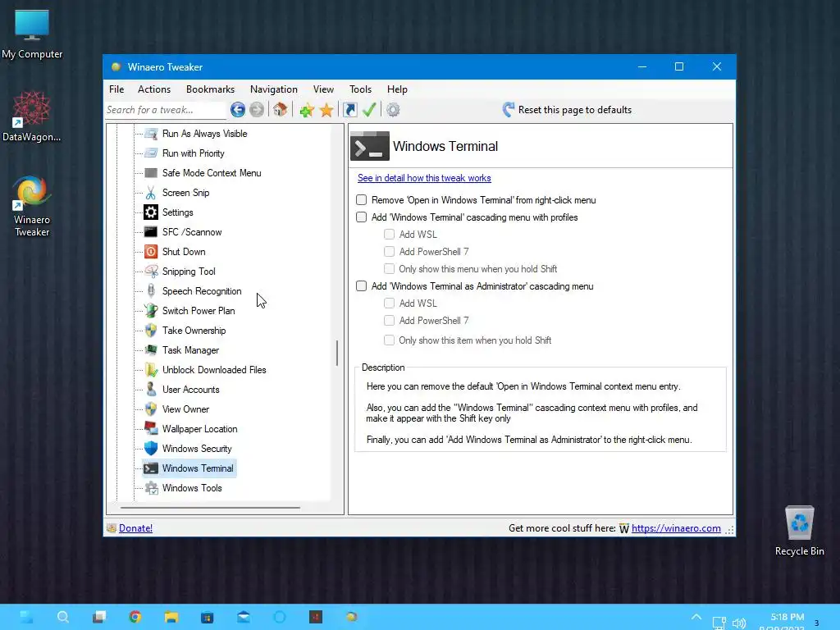Select the Task Manager tree item text
Image resolution: width=840 pixels, height=630 pixels.
point(190,350)
